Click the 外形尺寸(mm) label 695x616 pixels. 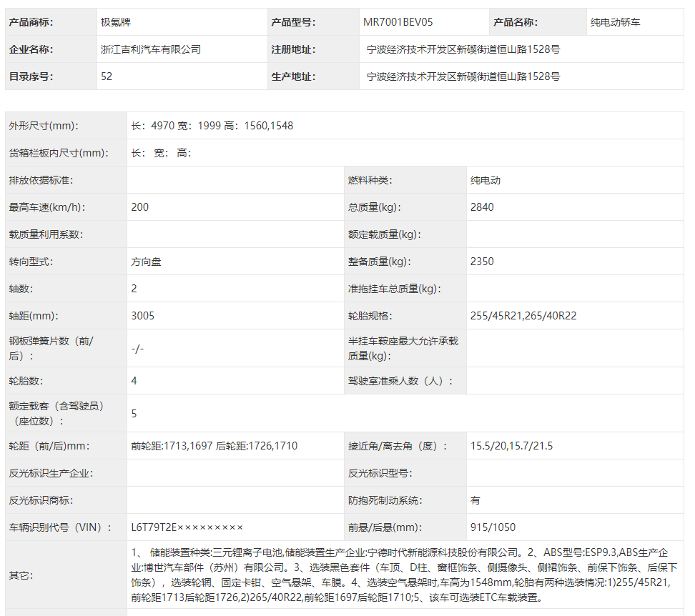[44, 126]
